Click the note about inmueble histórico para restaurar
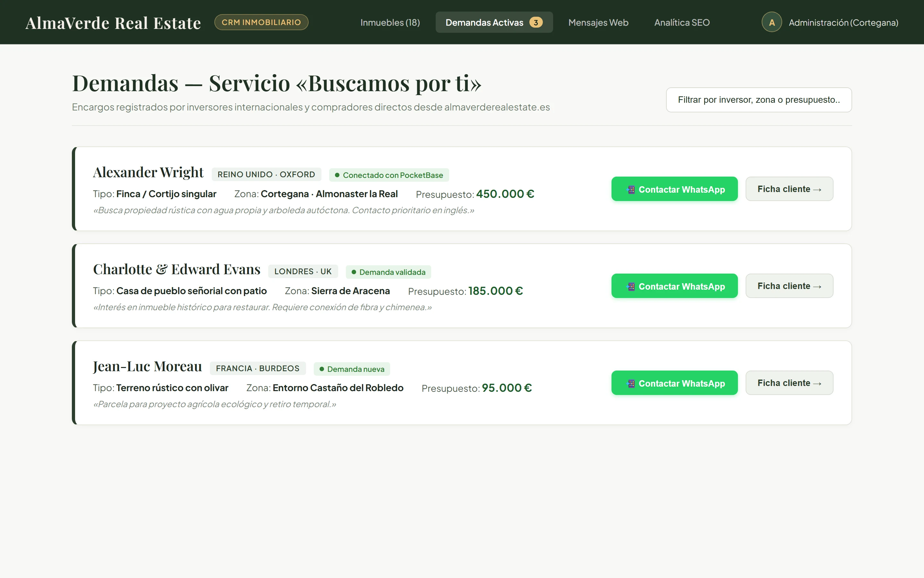This screenshot has width=924, height=578. 262,307
